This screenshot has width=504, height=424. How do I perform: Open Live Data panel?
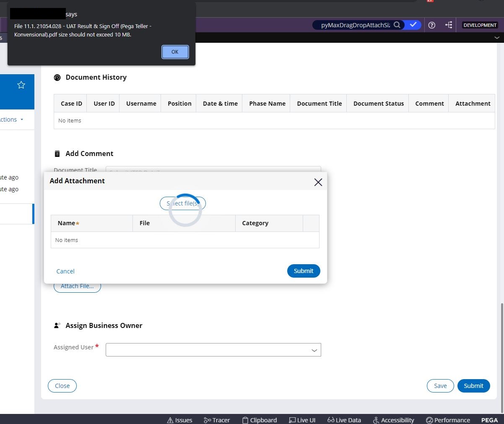click(x=344, y=420)
